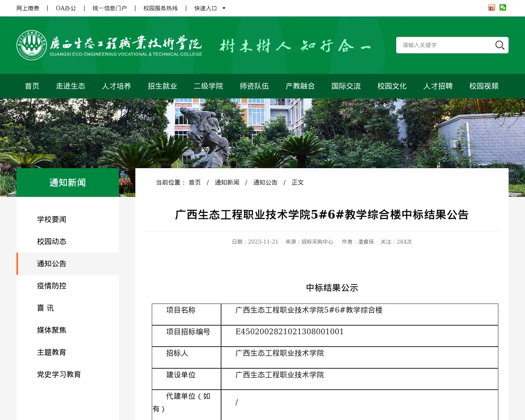Image resolution: width=525 pixels, height=420 pixels.
Task: Click the college logo emblem
Action: click(x=32, y=45)
